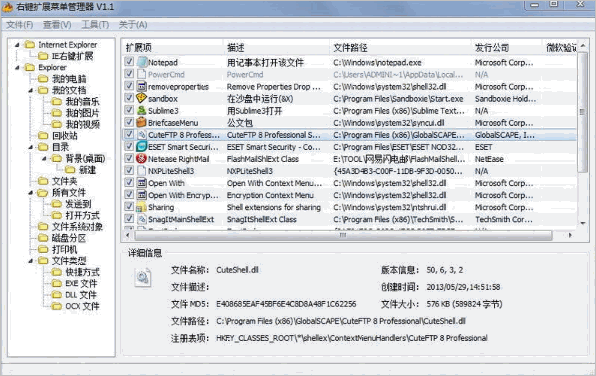Collapse the Internet Explorer tree node

(x=17, y=45)
